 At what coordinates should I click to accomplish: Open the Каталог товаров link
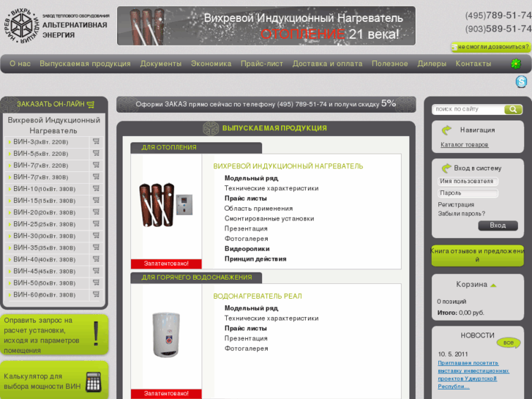tap(464, 145)
